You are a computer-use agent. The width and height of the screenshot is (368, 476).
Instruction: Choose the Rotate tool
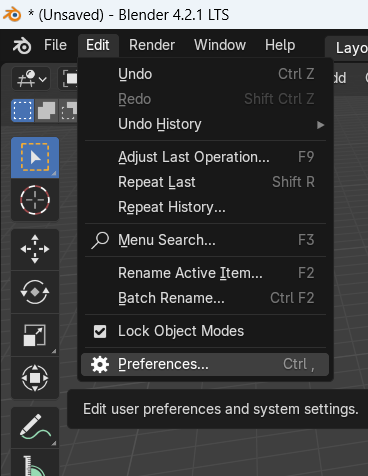coord(35,292)
